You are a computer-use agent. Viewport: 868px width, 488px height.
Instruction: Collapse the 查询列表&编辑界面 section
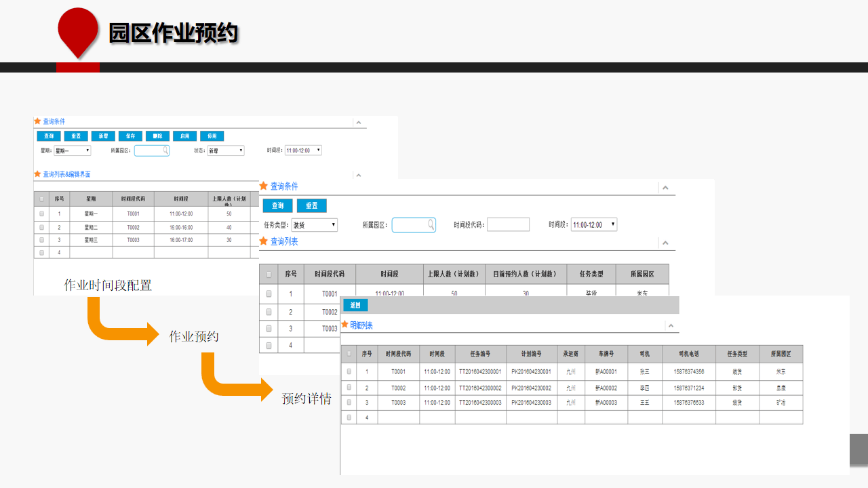pyautogui.click(x=357, y=176)
